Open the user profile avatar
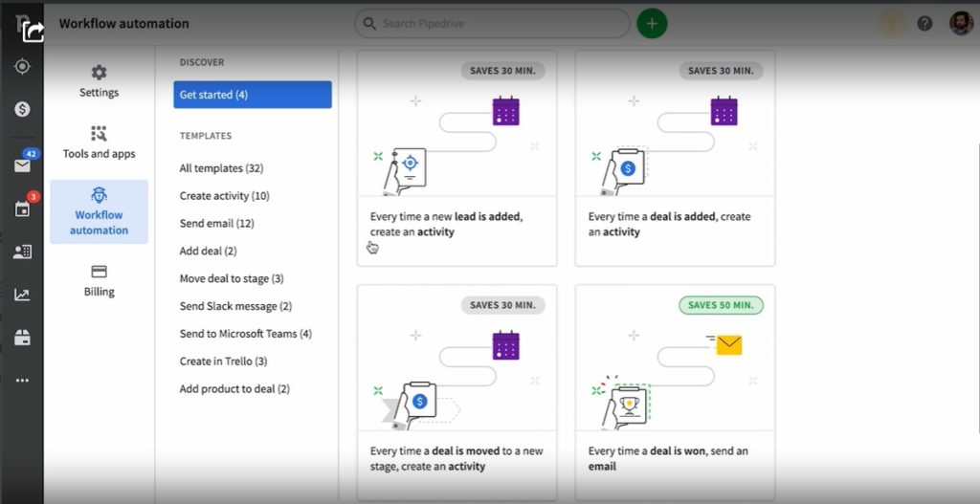The height and width of the screenshot is (504, 980). [x=961, y=24]
